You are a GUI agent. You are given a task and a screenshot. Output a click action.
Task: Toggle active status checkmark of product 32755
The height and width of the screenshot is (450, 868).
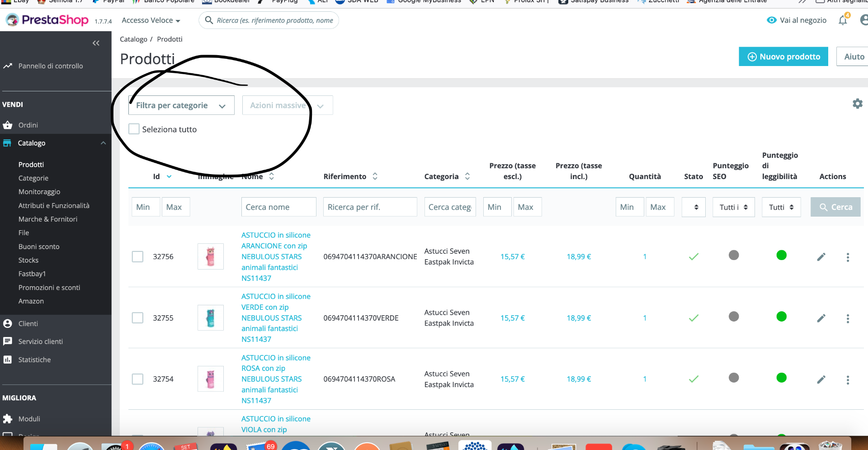coord(693,318)
